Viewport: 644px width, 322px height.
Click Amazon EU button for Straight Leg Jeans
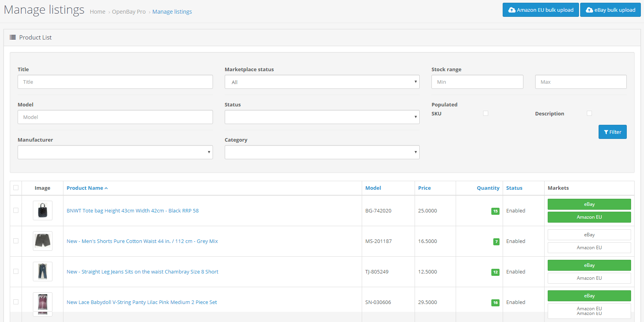589,278
